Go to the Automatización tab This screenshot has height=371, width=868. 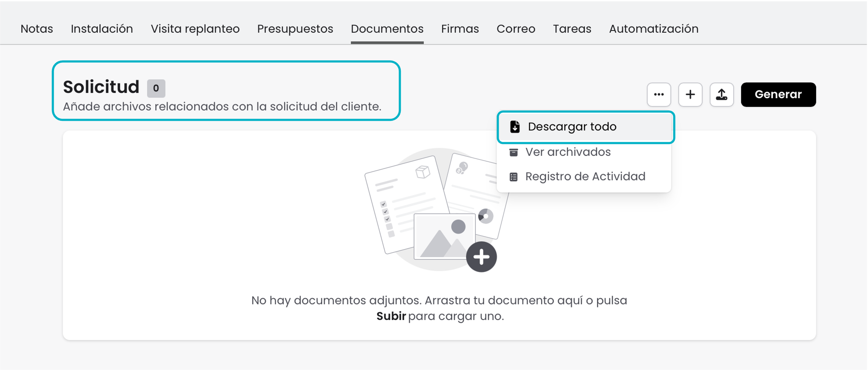click(654, 29)
